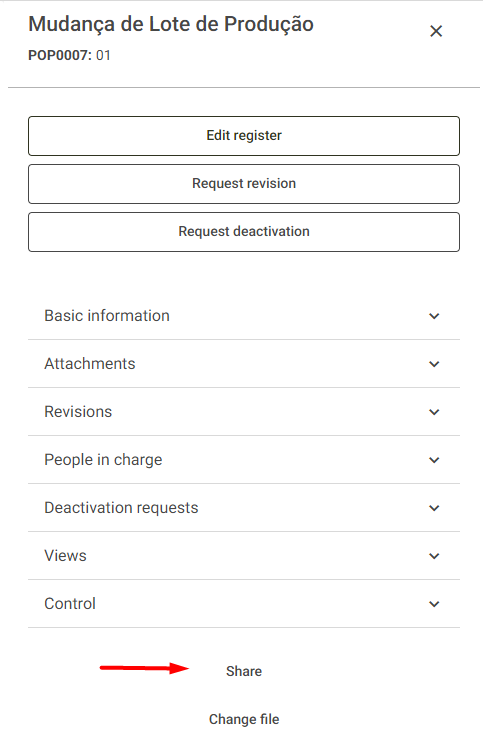Viewport: 483px width, 745px height.
Task: Click the Deactivation requests chevron arrow
Action: [434, 508]
